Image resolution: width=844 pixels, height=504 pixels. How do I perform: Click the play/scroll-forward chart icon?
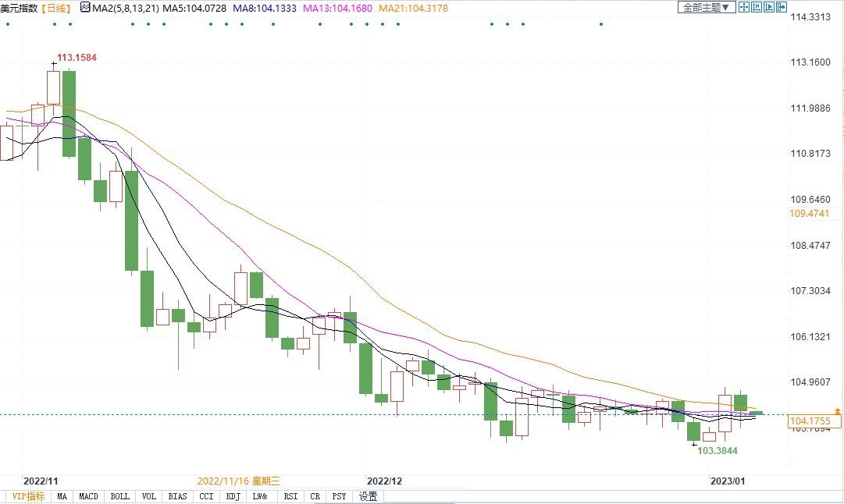[x=769, y=7]
